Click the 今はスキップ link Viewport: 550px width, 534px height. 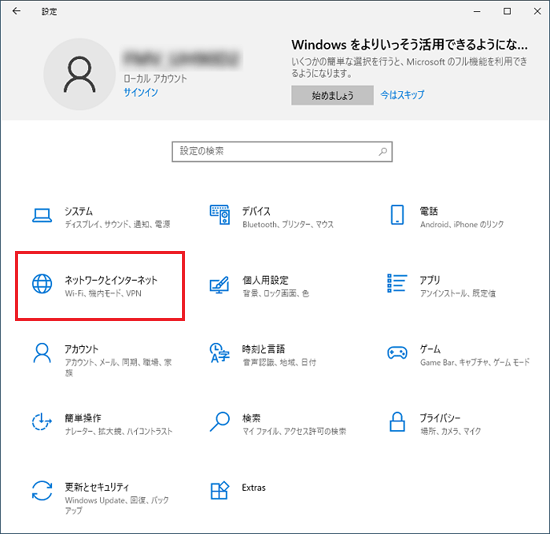(402, 95)
